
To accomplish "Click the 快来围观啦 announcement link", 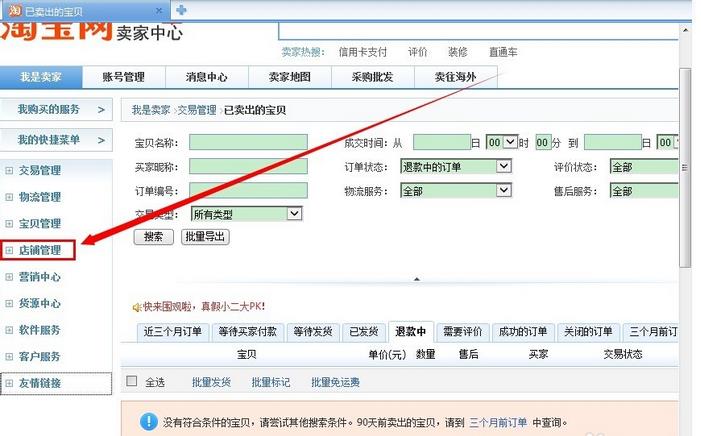I will point(204,306).
